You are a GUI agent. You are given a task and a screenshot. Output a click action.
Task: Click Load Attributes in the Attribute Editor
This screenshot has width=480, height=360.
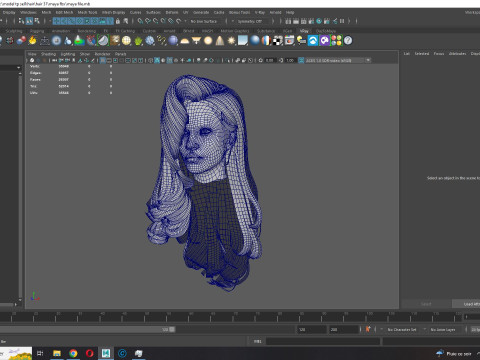point(466,304)
